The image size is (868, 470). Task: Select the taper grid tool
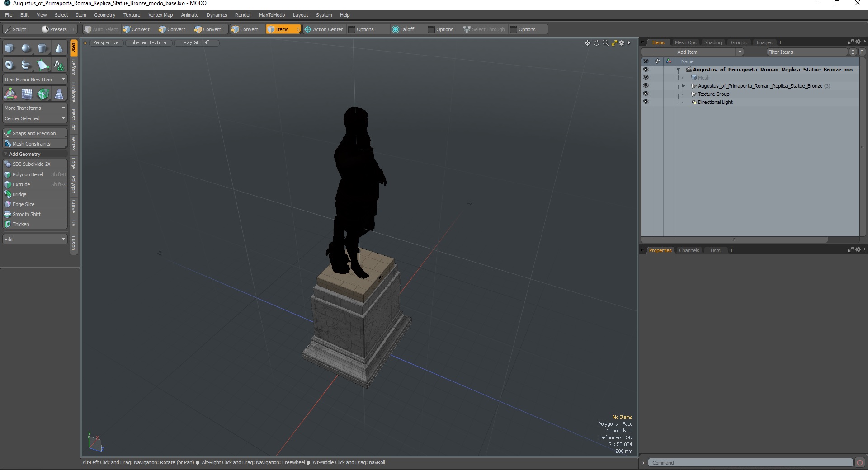[x=59, y=94]
